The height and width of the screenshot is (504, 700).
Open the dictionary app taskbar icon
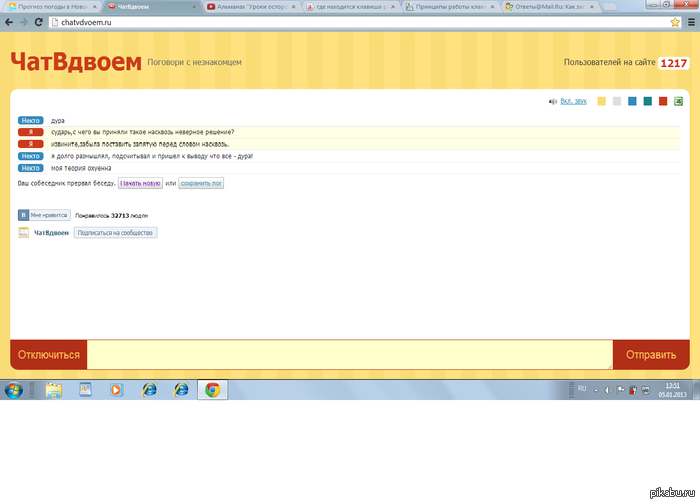(85, 390)
